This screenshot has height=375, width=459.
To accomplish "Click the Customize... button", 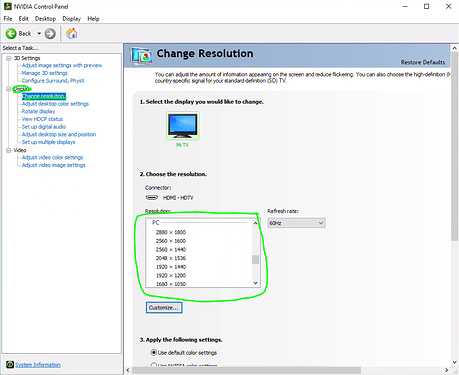I will [x=164, y=307].
